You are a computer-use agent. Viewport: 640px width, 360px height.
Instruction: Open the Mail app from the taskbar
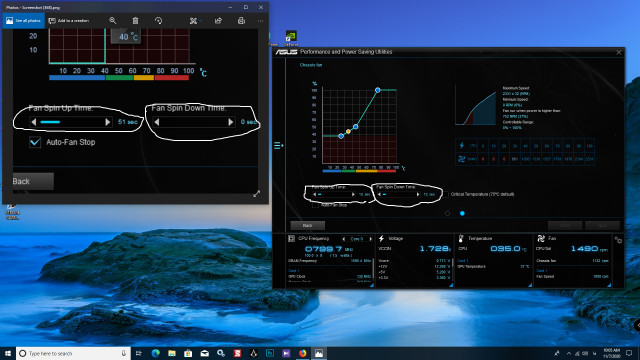(204, 353)
